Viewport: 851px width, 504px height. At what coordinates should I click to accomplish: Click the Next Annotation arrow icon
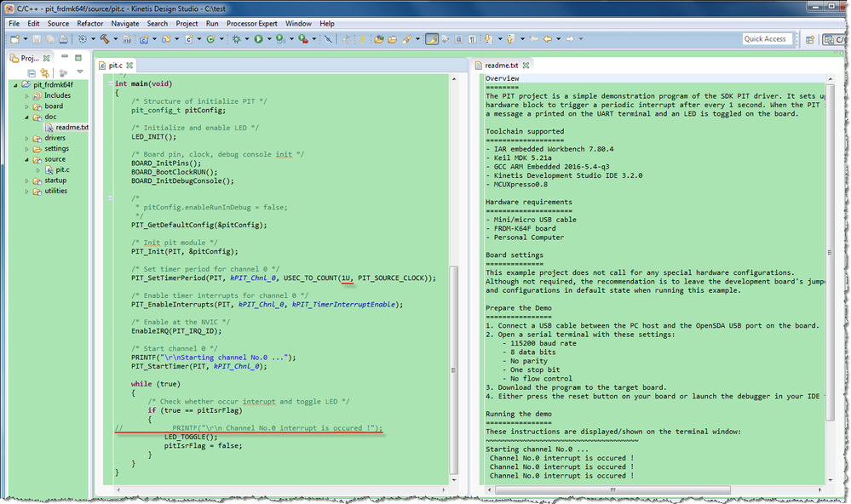[x=488, y=39]
